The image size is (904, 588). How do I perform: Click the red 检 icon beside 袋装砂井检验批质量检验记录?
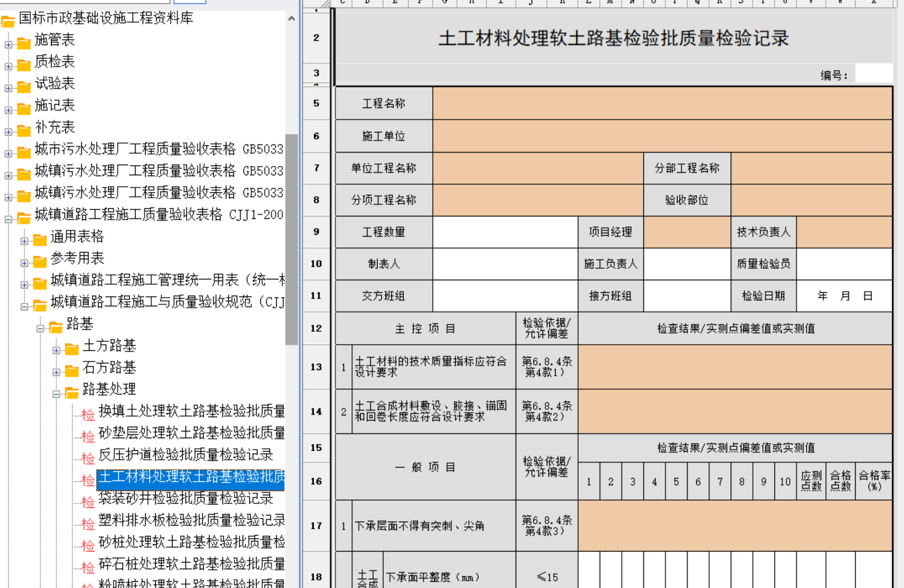click(x=88, y=502)
